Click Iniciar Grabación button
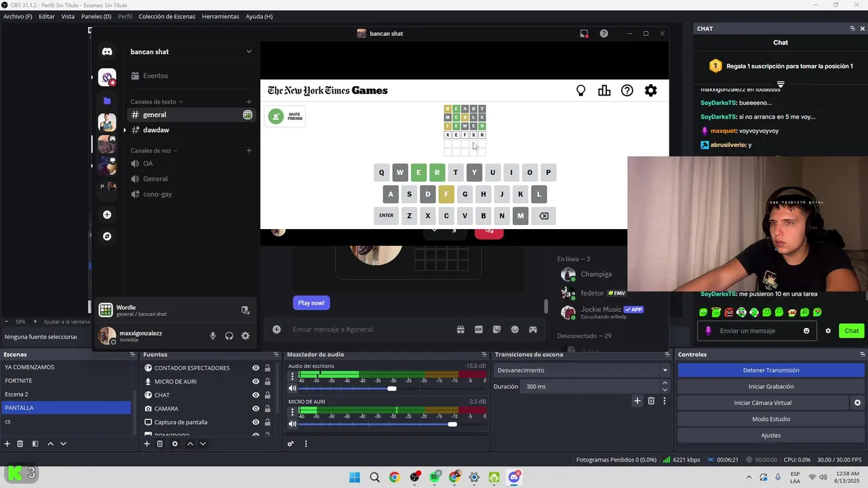 [771, 386]
